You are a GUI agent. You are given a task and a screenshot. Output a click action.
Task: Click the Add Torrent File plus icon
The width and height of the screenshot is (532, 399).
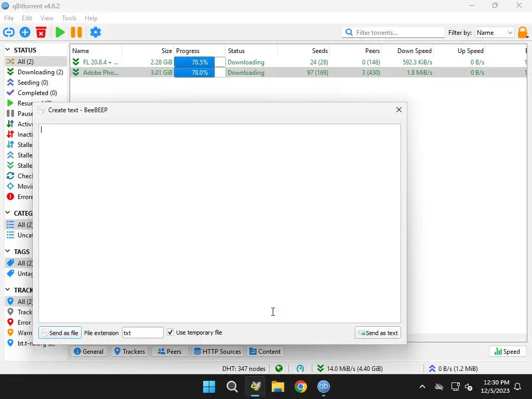(x=25, y=32)
